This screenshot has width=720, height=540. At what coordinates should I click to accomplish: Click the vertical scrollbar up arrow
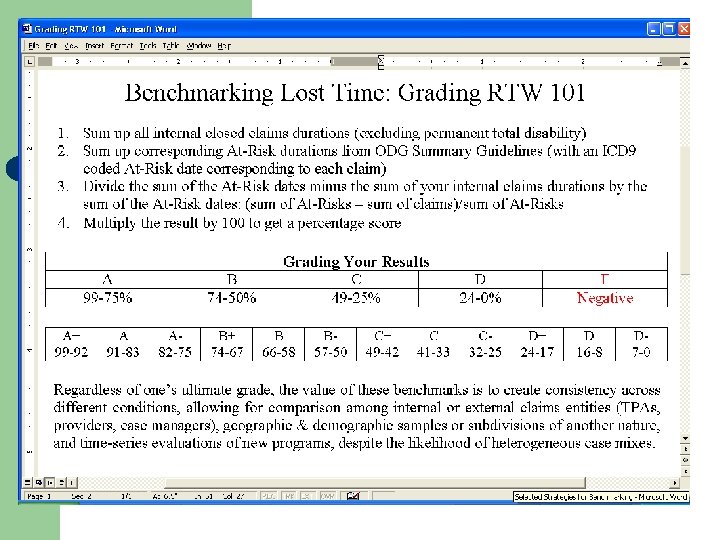[x=685, y=63]
